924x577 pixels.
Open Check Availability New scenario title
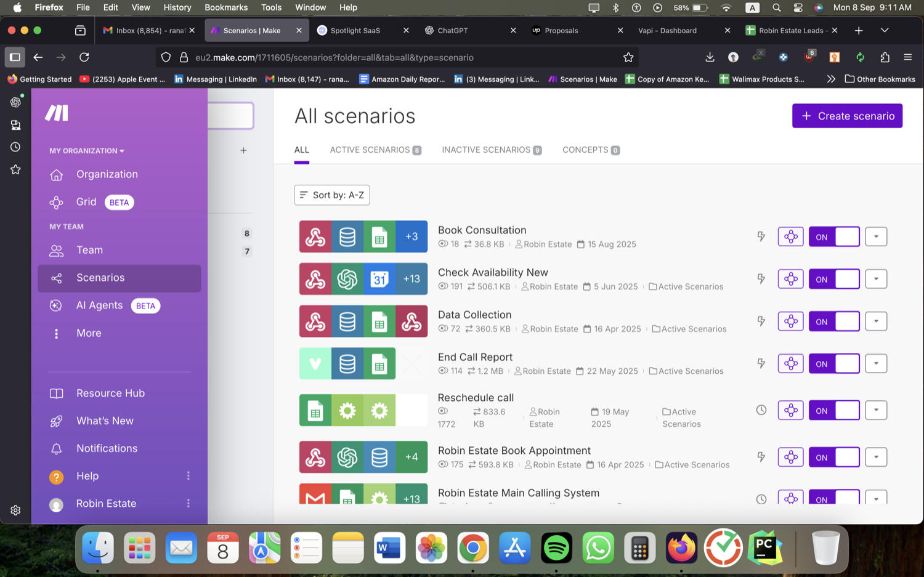coord(493,272)
